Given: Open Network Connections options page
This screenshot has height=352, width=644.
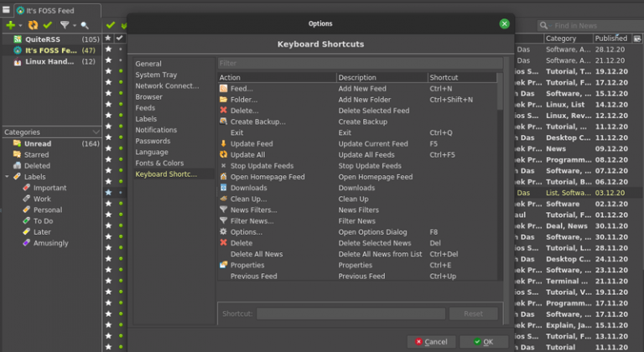Looking at the screenshot, I should click(x=167, y=85).
